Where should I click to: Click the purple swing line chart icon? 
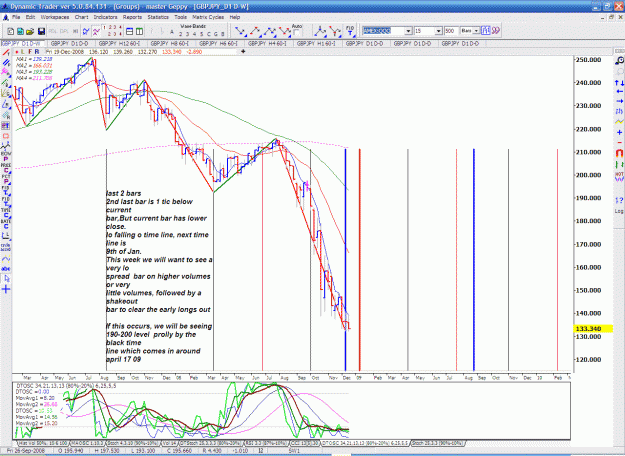point(96,31)
